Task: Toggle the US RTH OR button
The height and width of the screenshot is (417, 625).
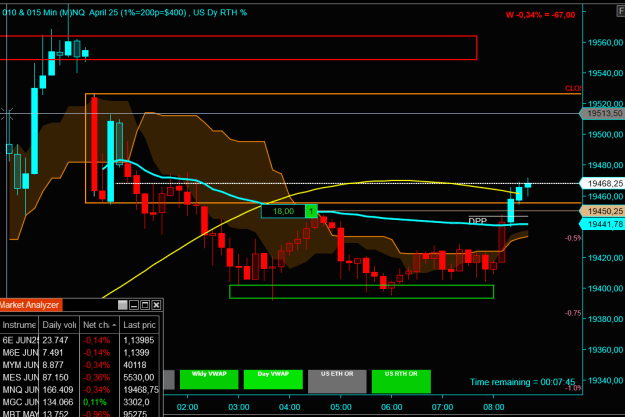Action: tap(401, 381)
